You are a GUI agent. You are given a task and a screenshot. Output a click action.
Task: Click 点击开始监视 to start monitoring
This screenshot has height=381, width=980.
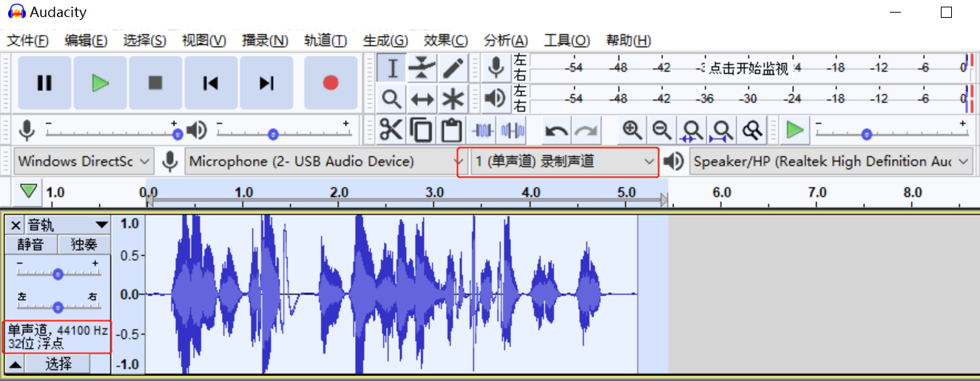point(748,68)
